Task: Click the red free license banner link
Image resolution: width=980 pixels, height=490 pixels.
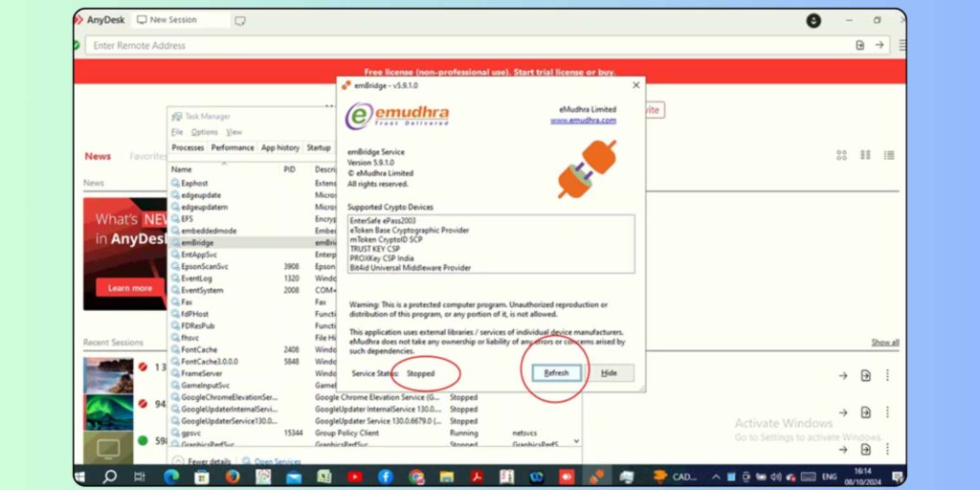Action: pos(489,72)
